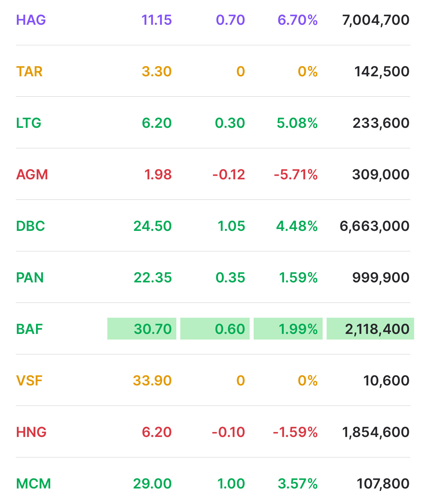
Task: Tap the AGM ticker symbol
Action: point(32,175)
